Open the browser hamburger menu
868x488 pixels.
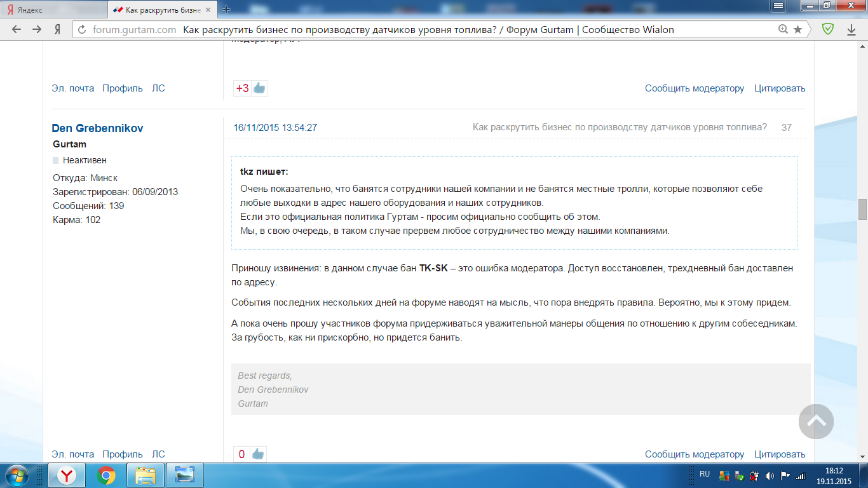tap(778, 6)
